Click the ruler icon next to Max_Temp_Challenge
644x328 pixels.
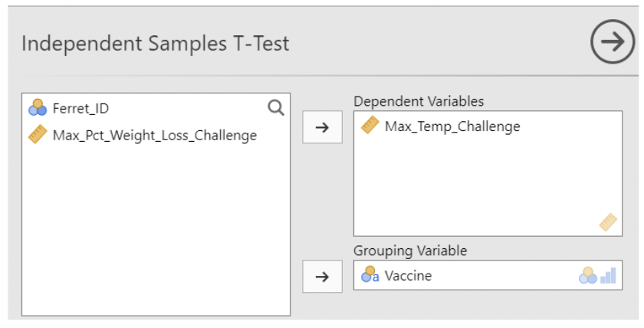tap(370, 126)
